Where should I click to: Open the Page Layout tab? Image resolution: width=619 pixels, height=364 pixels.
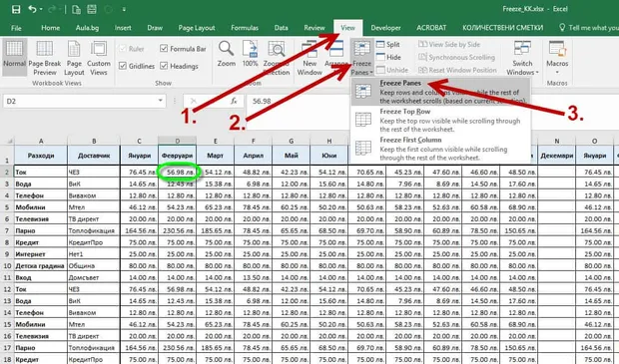197,28
